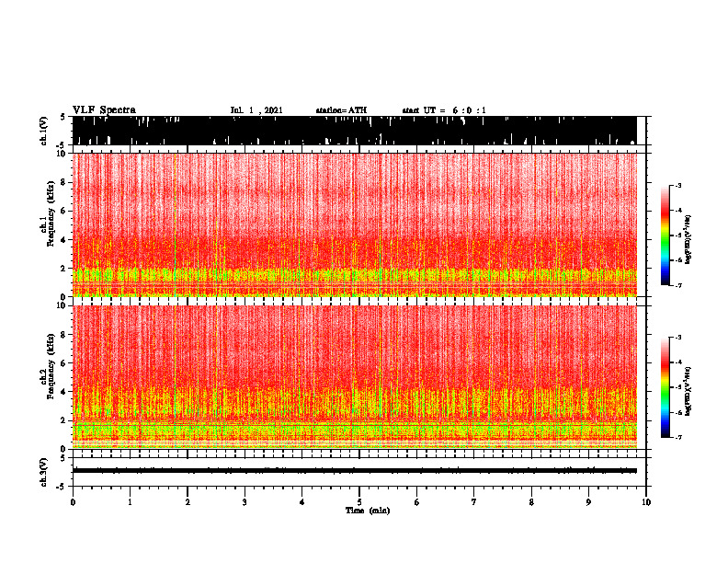The width and height of the screenshot is (728, 563).
Task: Click the ch.2 colorbar "-4" label
Action: click(678, 362)
